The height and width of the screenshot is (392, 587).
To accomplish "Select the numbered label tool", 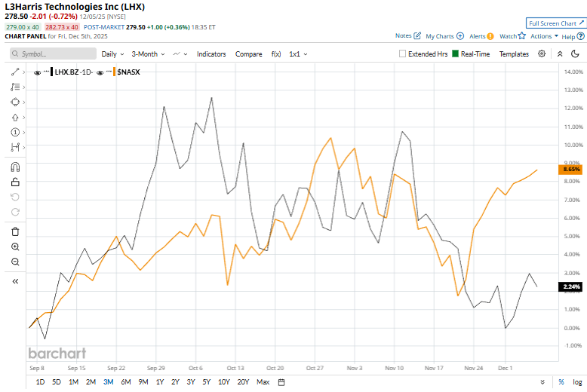I will [x=15, y=133].
